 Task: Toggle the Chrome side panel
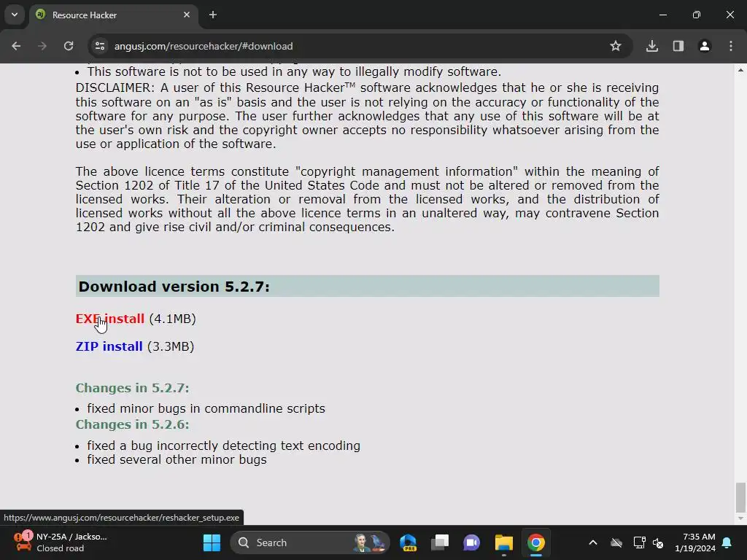678,46
